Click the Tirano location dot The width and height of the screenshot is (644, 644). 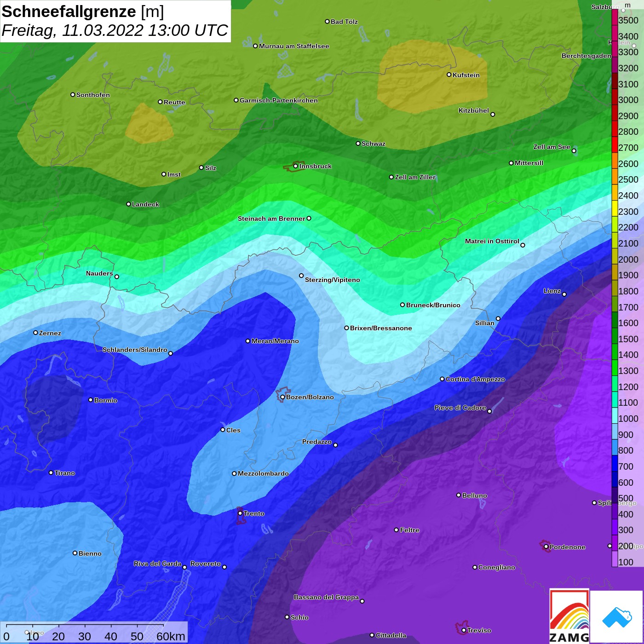(51, 473)
